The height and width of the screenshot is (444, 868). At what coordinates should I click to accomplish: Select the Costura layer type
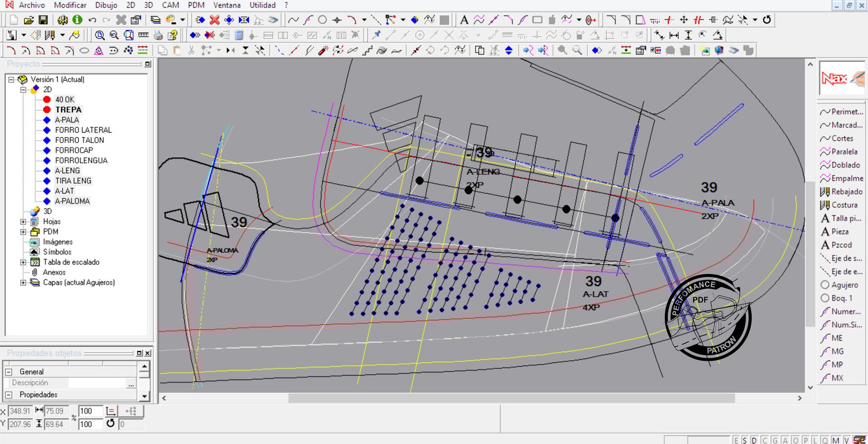(844, 205)
